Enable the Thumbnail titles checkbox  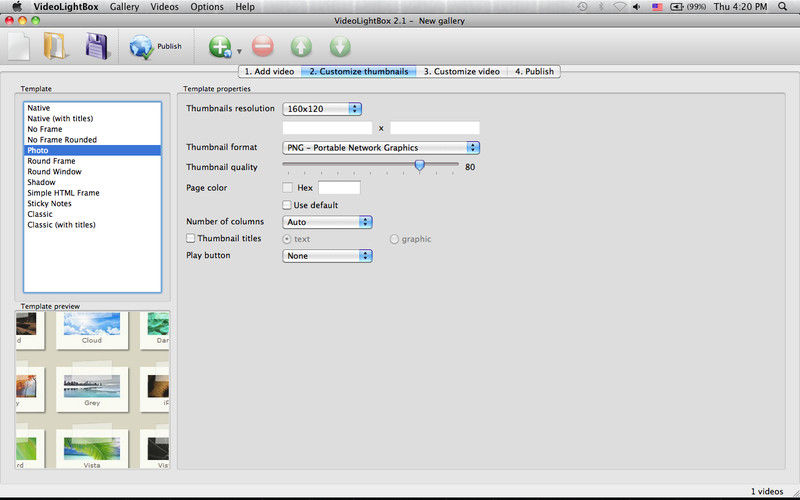coord(190,238)
